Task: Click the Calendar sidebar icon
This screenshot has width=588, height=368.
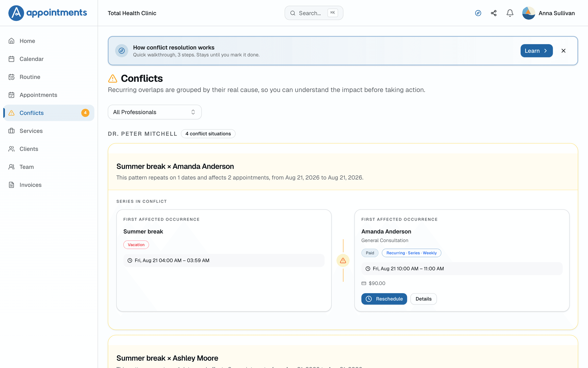Action: 11,59
